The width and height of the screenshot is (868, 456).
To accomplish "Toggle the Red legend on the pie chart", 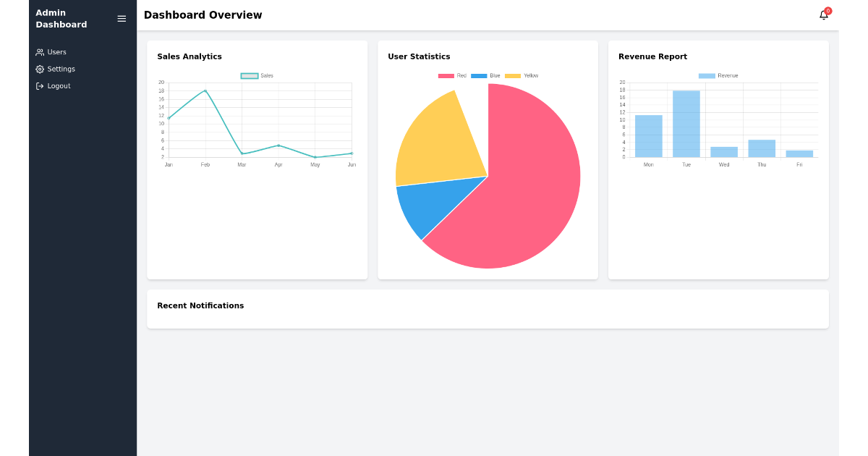I will point(451,75).
